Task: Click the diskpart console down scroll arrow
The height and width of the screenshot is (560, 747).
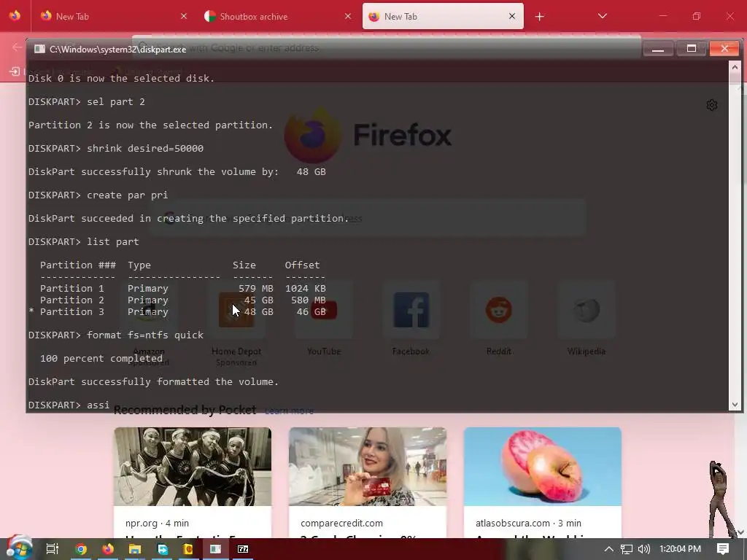Action: (x=735, y=405)
